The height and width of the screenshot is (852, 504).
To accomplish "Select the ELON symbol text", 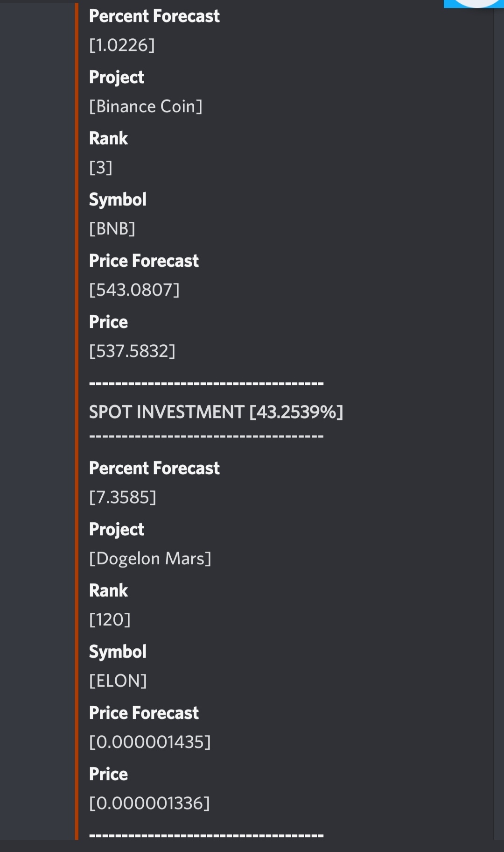I will click(118, 681).
